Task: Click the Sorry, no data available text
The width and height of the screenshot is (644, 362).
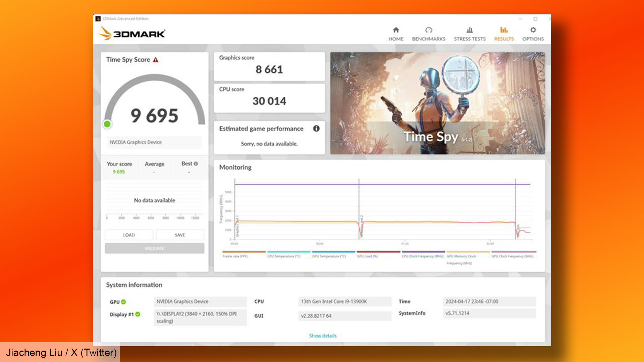Action: coord(269,144)
